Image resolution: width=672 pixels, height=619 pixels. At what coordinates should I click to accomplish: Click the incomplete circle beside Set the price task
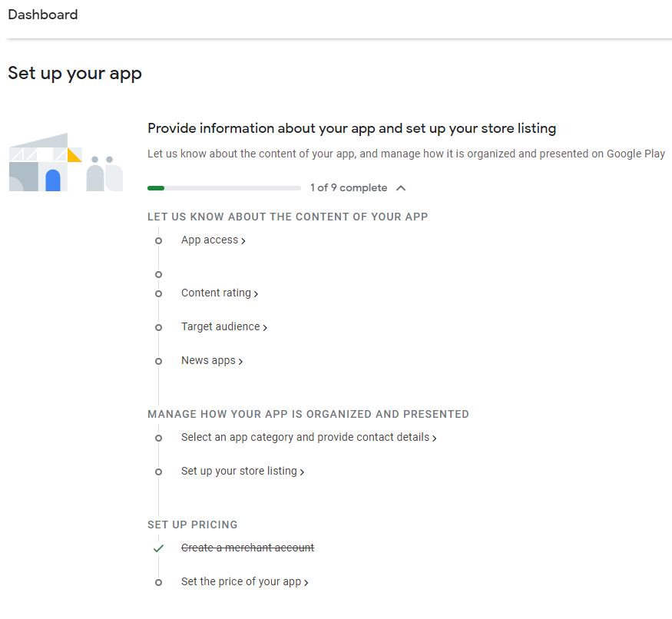[x=158, y=582]
